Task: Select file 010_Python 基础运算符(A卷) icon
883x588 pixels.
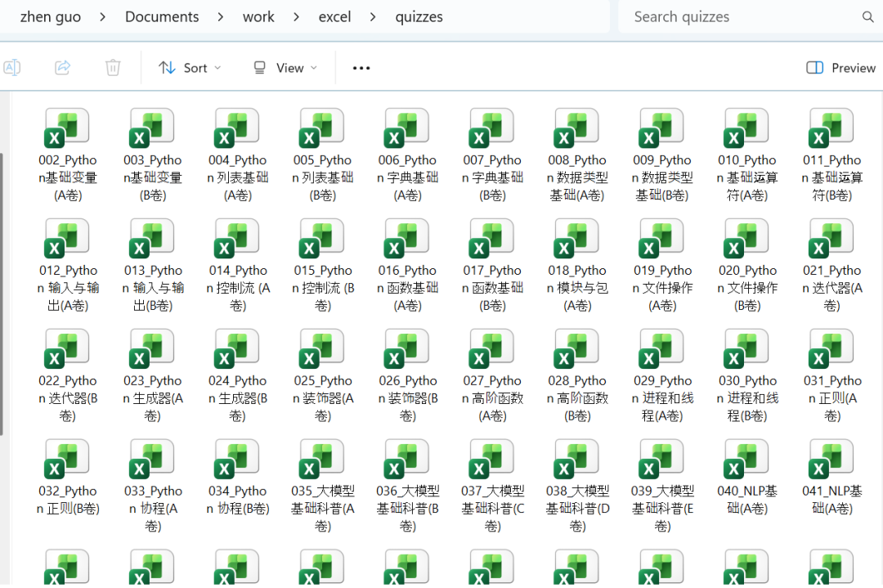Action: [747, 129]
